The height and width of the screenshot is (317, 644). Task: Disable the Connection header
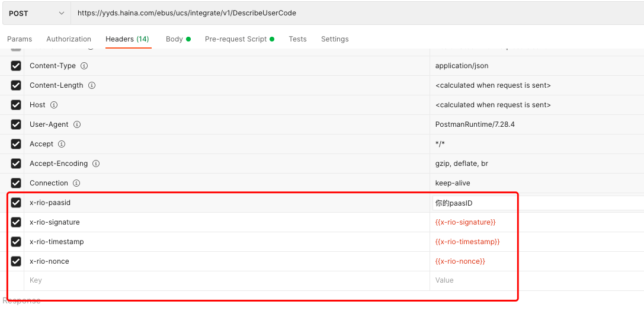click(x=15, y=182)
